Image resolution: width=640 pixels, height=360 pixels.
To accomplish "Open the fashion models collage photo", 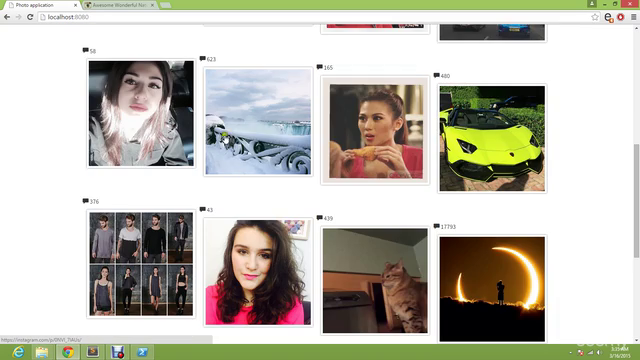I will click(x=141, y=264).
